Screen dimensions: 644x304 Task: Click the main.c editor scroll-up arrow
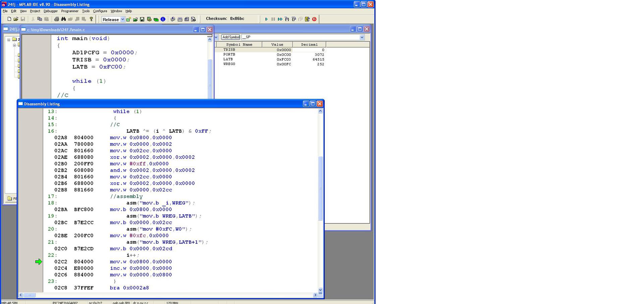tap(210, 39)
